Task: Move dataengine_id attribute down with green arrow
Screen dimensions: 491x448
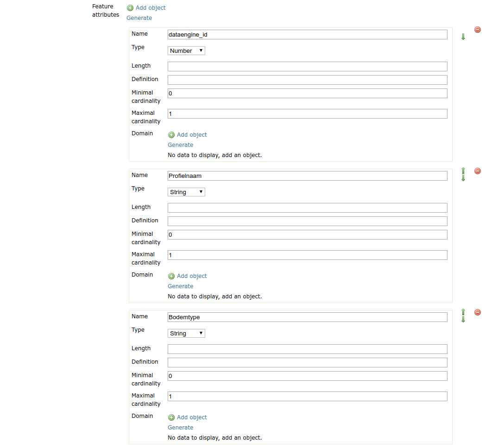Action: click(x=463, y=37)
